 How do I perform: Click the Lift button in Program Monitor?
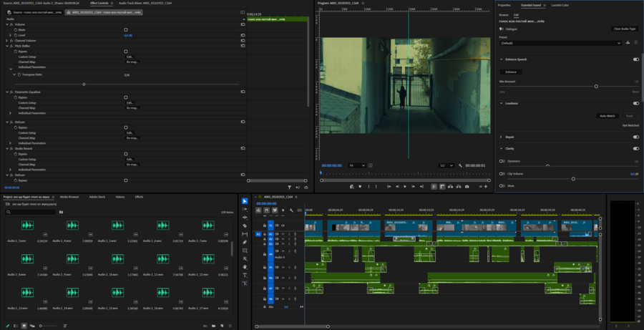tap(451, 187)
